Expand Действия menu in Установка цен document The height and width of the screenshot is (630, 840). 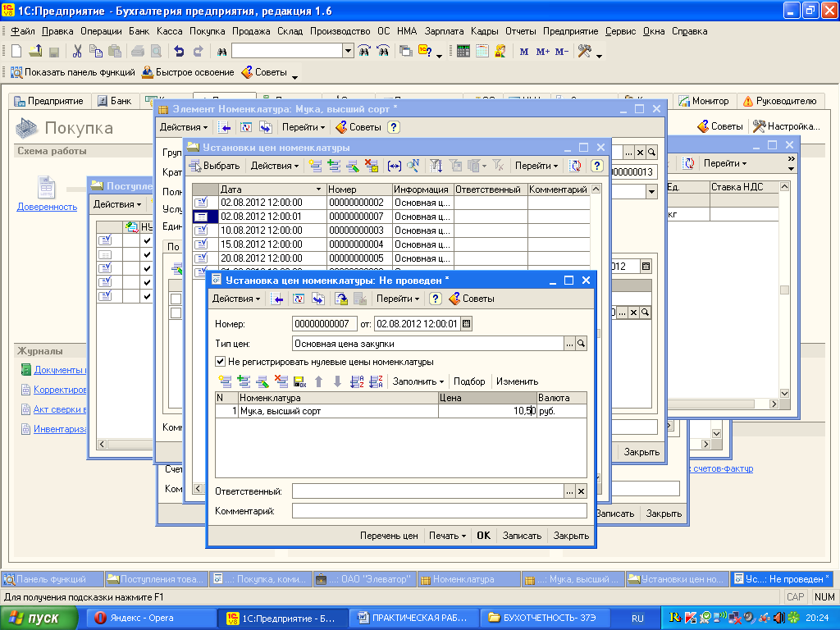click(x=236, y=299)
